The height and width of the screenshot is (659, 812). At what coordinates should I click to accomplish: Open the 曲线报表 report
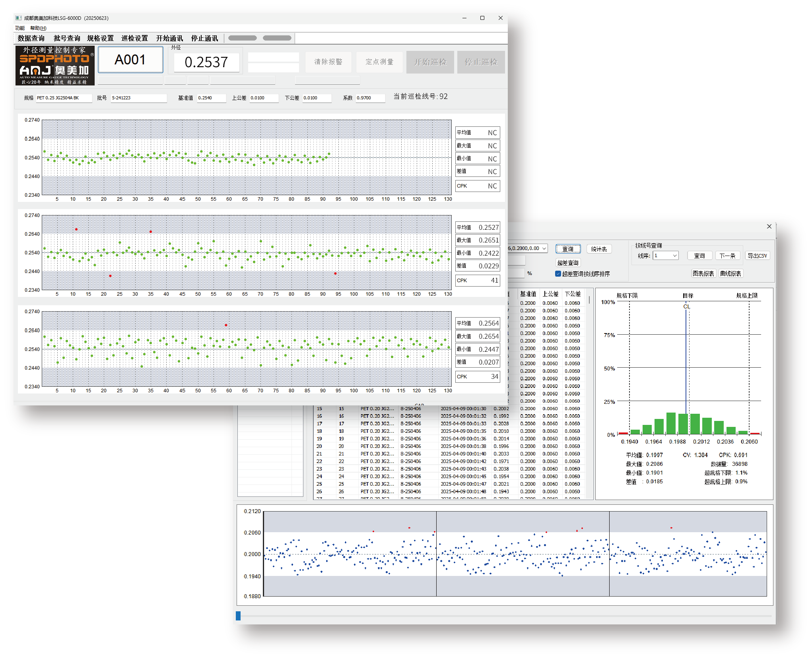coord(730,273)
